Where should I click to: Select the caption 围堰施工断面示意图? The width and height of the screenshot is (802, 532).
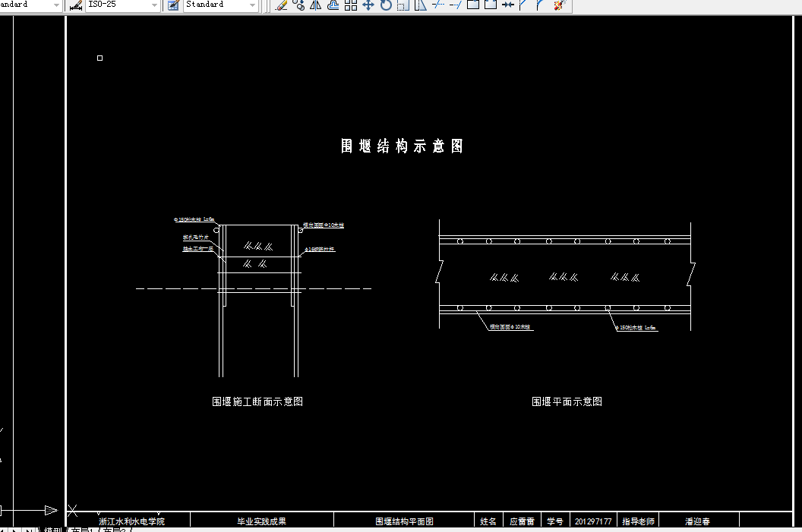point(257,401)
